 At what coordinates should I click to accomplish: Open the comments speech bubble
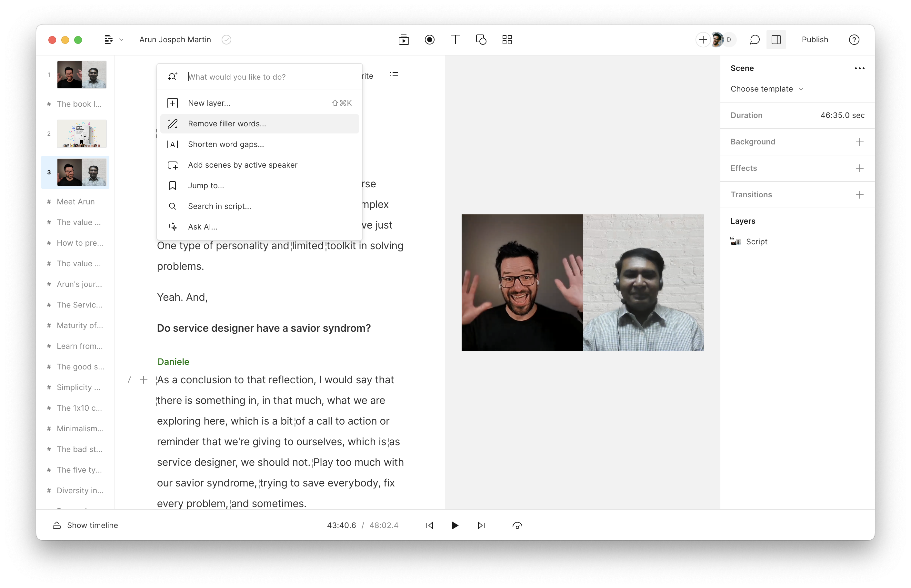[x=755, y=40]
